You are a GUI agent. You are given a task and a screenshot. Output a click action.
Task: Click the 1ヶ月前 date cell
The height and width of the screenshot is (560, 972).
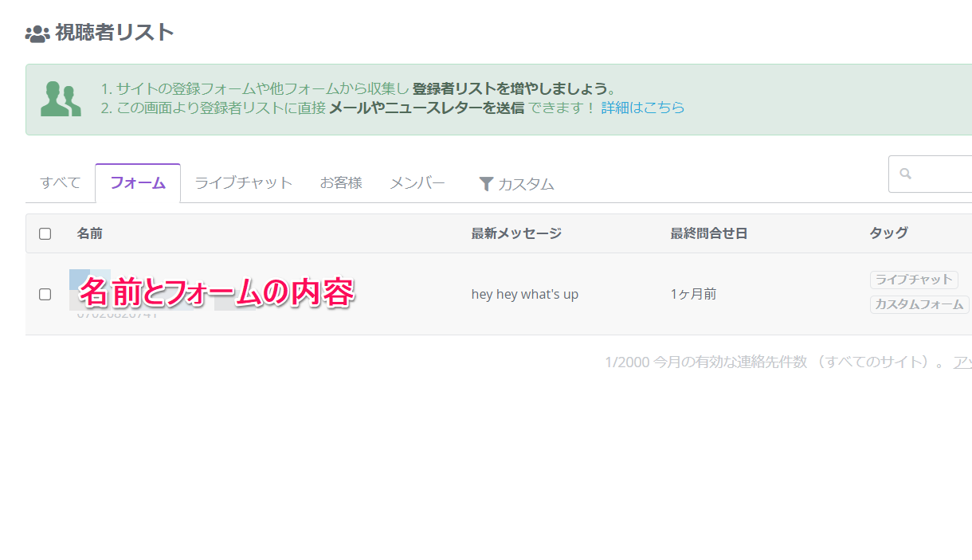[693, 294]
